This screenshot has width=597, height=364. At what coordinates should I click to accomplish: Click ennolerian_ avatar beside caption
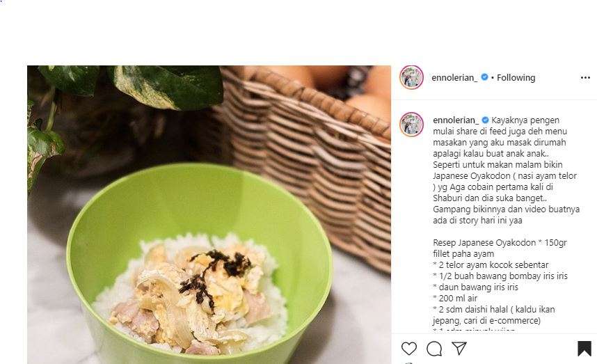point(412,125)
